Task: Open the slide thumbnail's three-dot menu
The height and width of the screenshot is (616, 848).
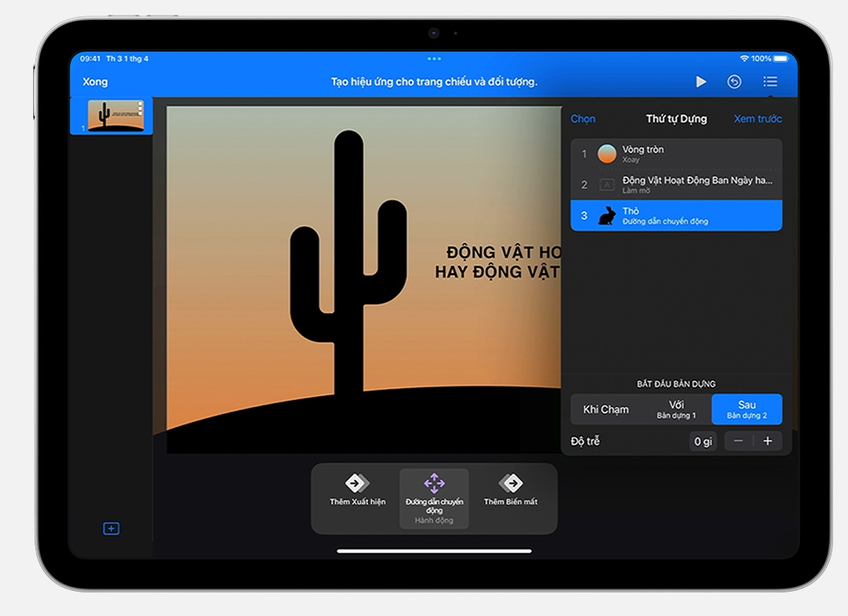Action: pyautogui.click(x=140, y=108)
